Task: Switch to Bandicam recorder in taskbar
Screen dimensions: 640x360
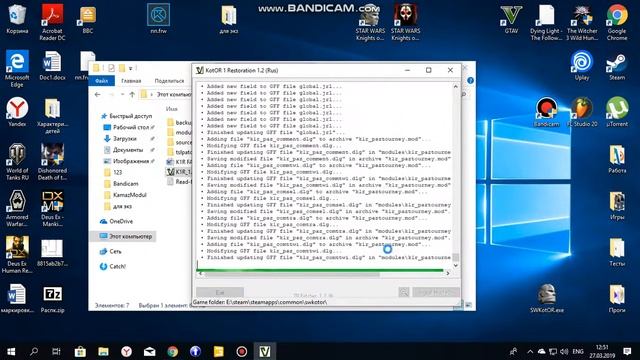Action: (241, 351)
